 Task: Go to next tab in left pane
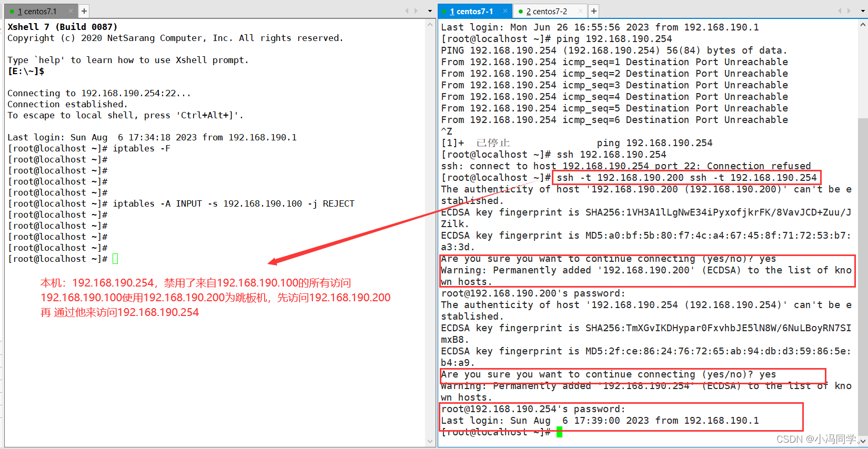416,11
